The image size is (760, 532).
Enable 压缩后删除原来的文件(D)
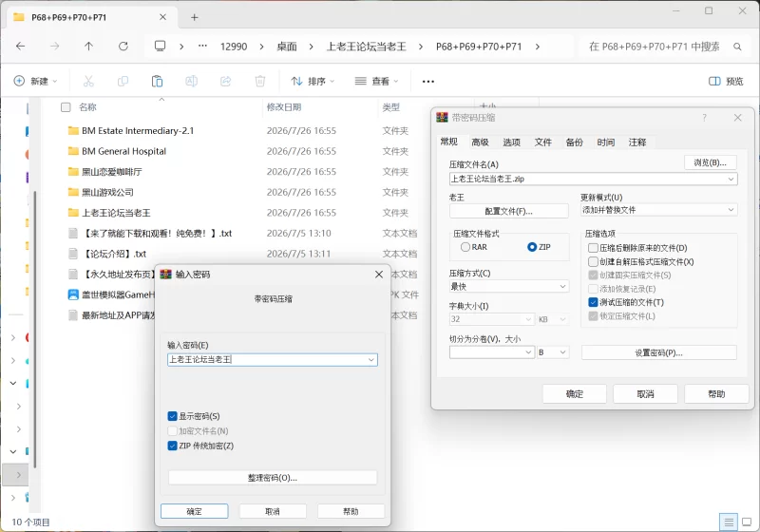coord(593,248)
